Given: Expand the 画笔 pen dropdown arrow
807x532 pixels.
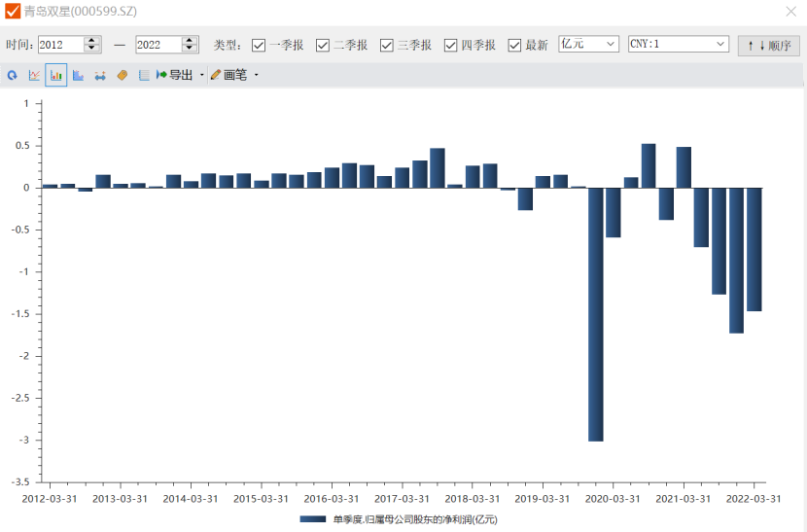Looking at the screenshot, I should pyautogui.click(x=256, y=75).
